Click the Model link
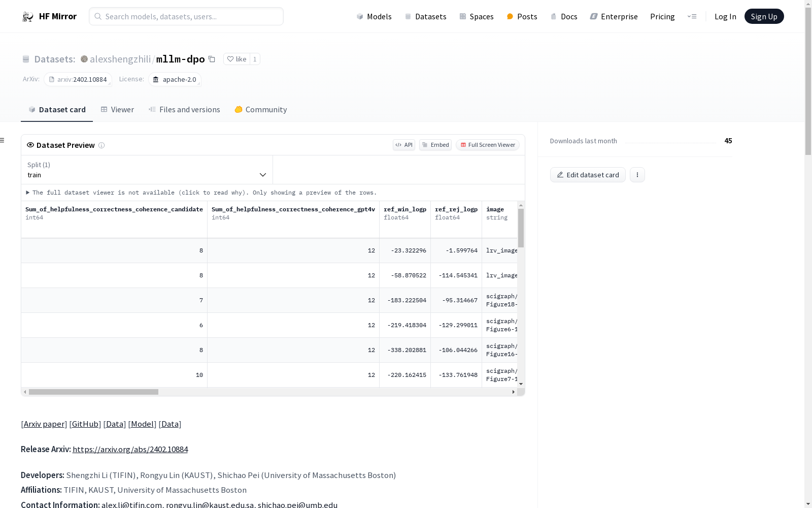Viewport: 812px width, 508px height. tap(142, 424)
